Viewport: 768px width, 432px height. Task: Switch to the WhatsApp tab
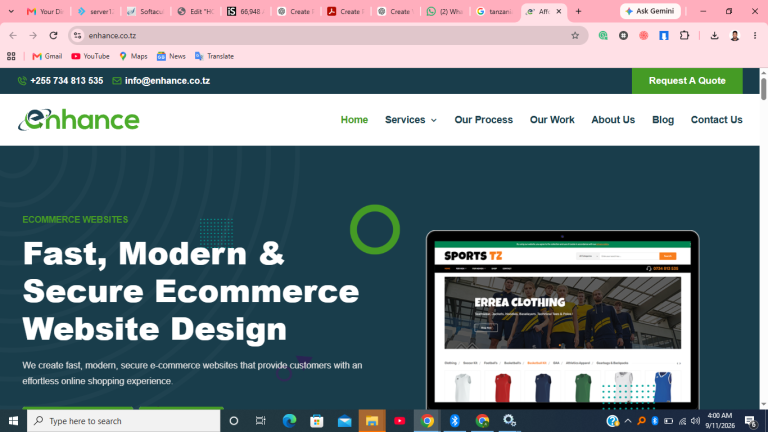click(445, 11)
